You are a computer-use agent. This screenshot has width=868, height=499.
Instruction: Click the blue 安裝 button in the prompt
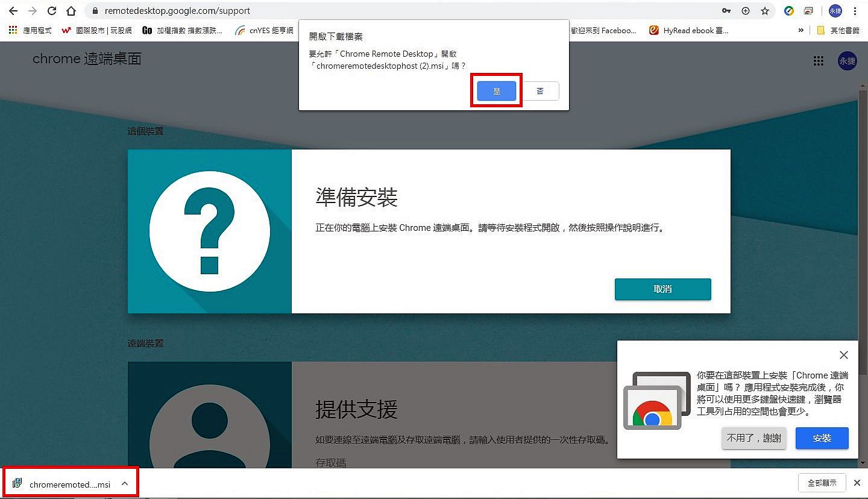coord(822,438)
